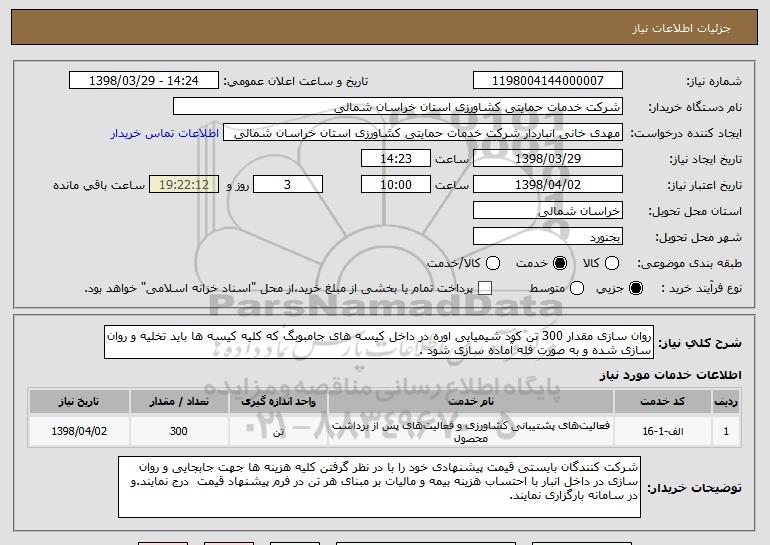Click the جزئیات اطلاعات نیاز header title

pyautogui.click(x=682, y=28)
